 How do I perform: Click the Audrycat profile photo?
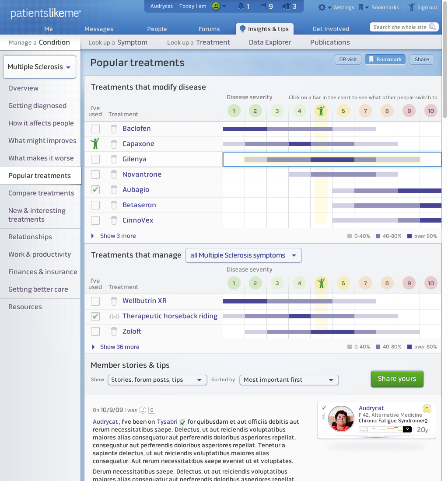click(341, 419)
